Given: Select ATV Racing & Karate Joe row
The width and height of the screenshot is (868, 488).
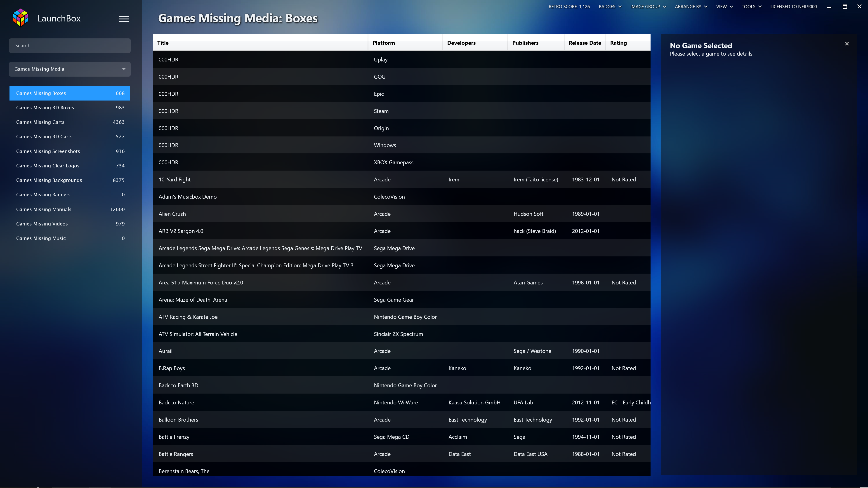Looking at the screenshot, I should [401, 317].
